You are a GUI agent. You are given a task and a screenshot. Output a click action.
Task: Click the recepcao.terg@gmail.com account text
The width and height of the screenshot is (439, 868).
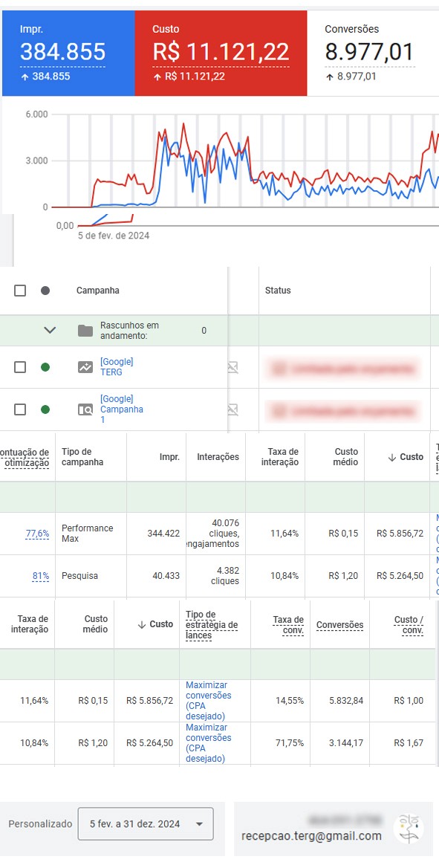[312, 837]
